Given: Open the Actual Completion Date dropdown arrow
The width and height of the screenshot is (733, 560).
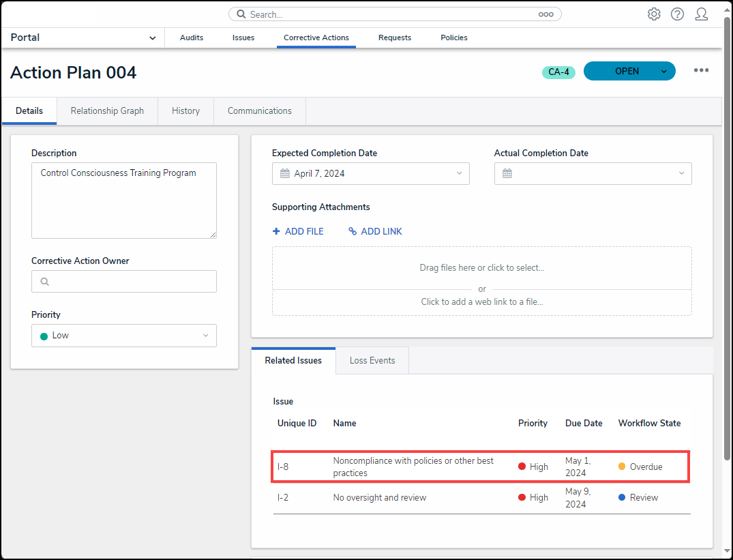Looking at the screenshot, I should (x=680, y=174).
